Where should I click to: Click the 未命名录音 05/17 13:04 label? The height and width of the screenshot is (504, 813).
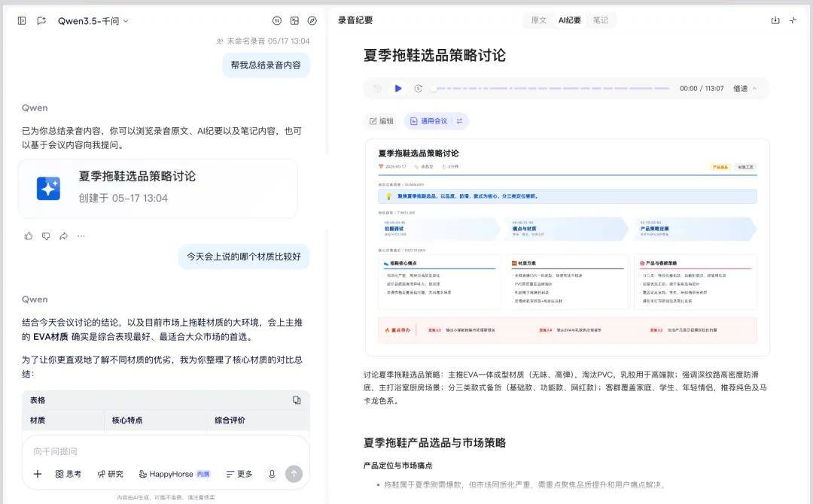[263, 41]
